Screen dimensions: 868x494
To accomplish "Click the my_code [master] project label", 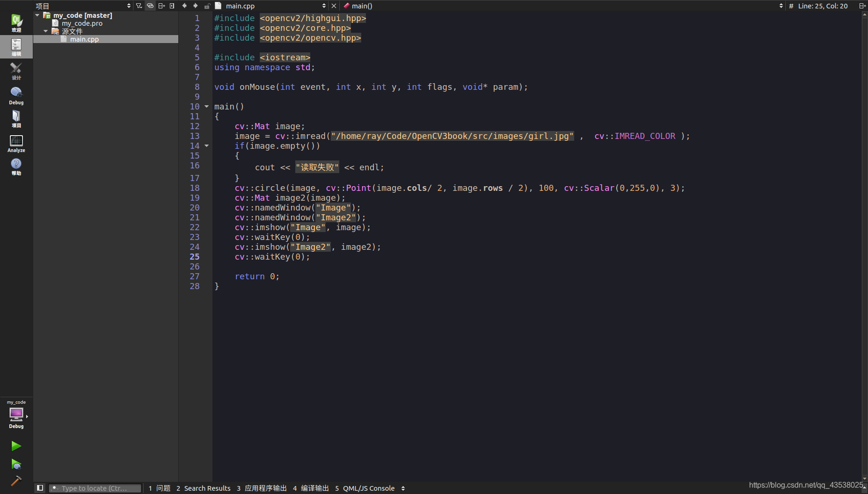I will click(x=83, y=15).
